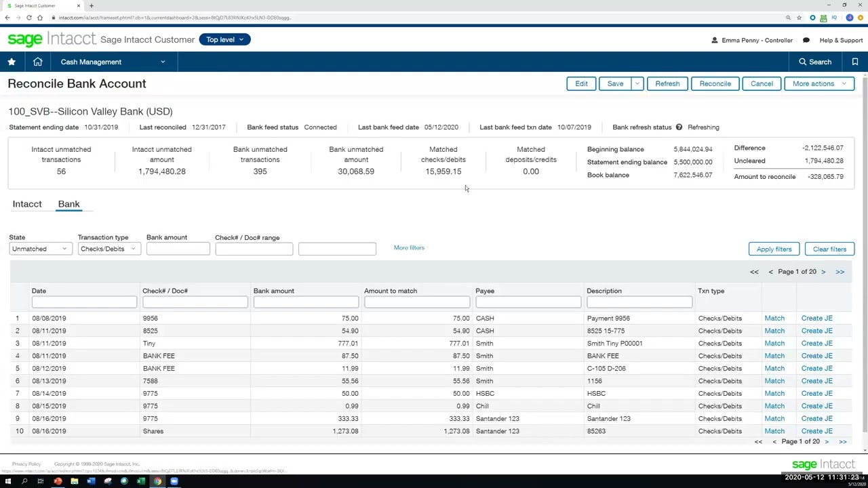Go to the next page using the top > arrow
Viewport: 868px width, 488px height.
(x=823, y=272)
